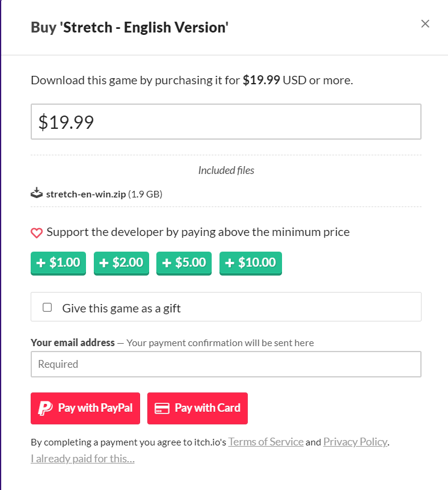
Task: Click the 'I already paid for this...' link
Action: click(x=82, y=459)
